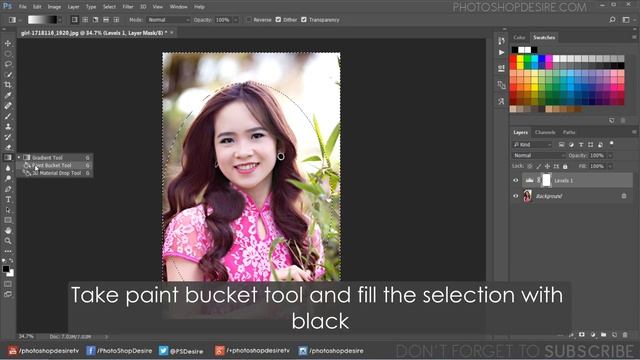640x360 pixels.
Task: Switch to the Color tab
Action: tap(519, 38)
